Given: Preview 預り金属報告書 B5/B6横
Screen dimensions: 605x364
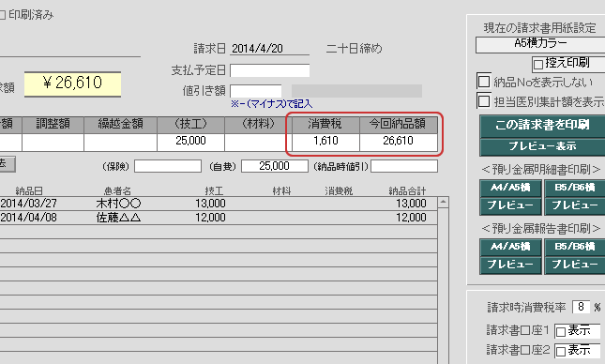Looking at the screenshot, I should 575,265.
